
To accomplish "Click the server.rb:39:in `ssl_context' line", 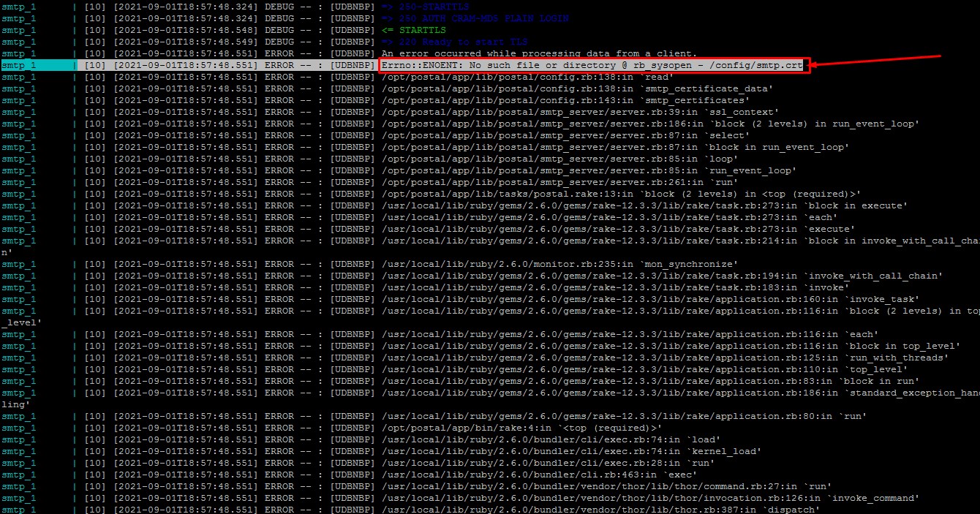I will click(581, 112).
